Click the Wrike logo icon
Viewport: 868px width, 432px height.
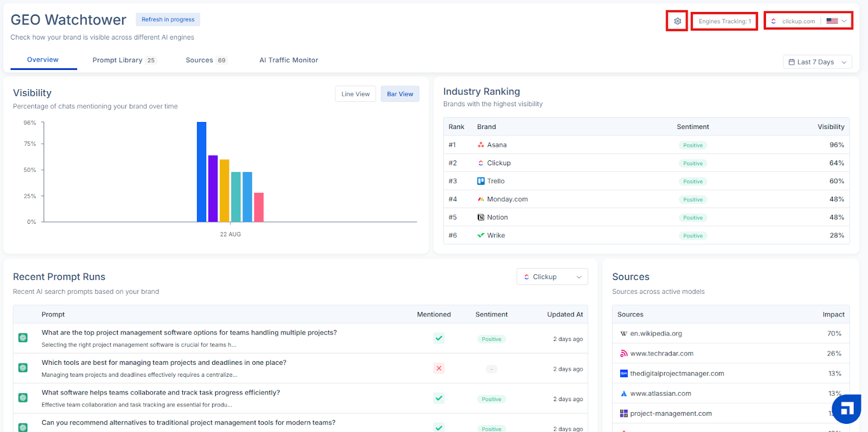click(481, 235)
